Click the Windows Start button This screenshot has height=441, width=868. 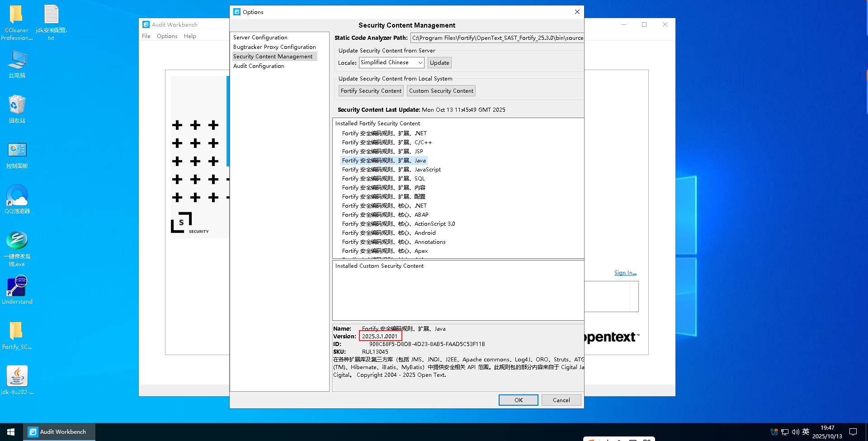[x=11, y=432]
